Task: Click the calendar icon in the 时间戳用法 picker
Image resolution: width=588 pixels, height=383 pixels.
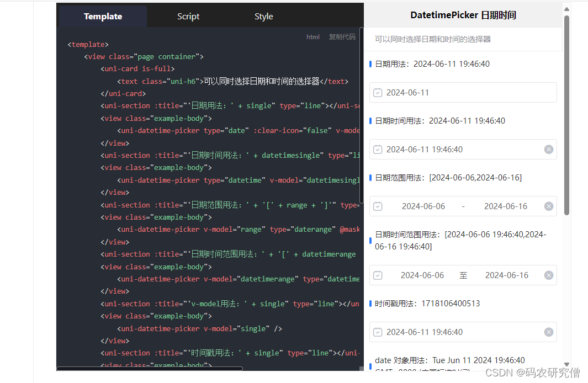Action: coord(378,332)
